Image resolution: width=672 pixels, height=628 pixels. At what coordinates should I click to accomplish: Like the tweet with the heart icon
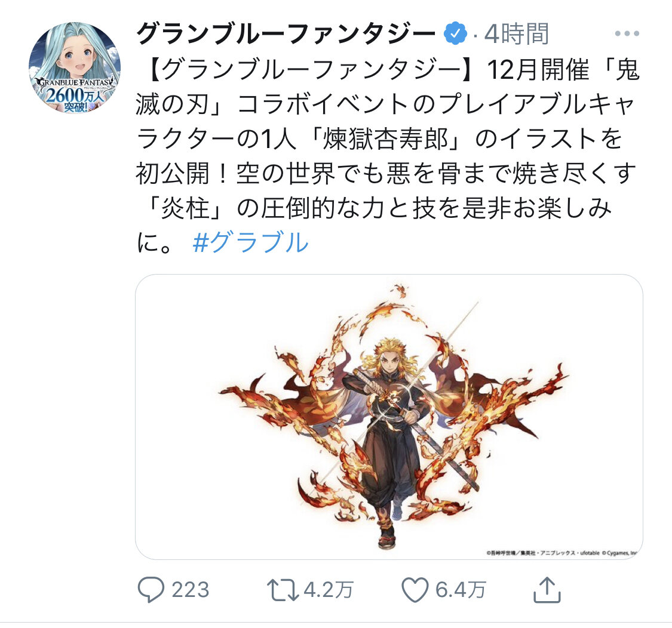[x=415, y=590]
